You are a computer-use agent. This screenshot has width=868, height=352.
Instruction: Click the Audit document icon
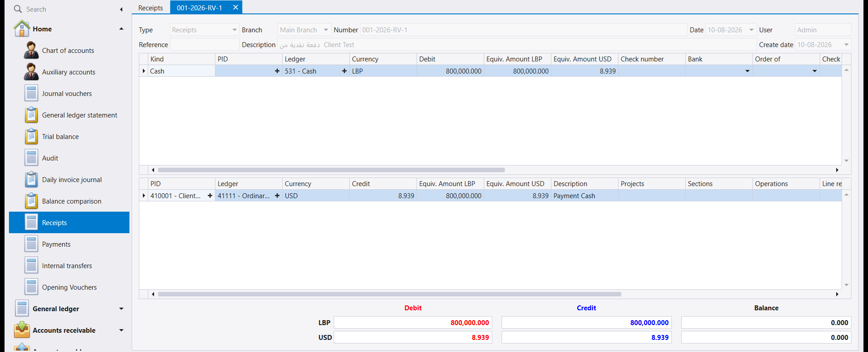[31, 158]
